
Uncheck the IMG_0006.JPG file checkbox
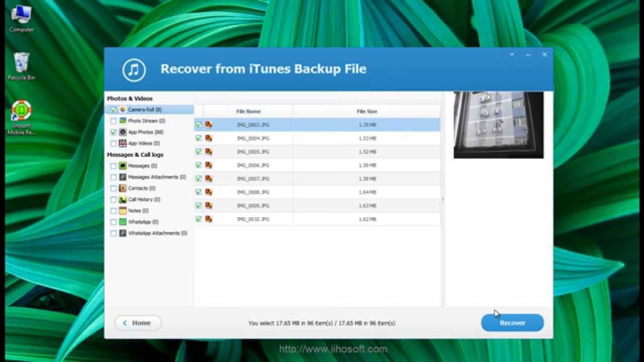[199, 165]
